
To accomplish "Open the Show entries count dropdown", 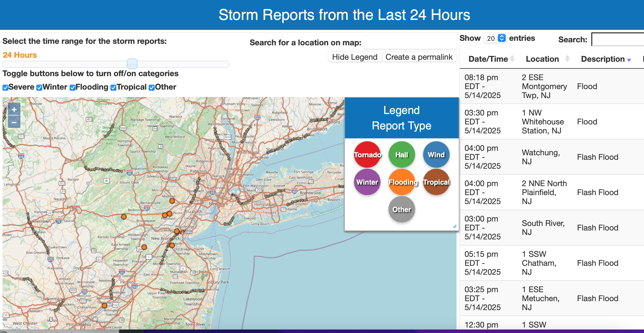I will coord(495,38).
